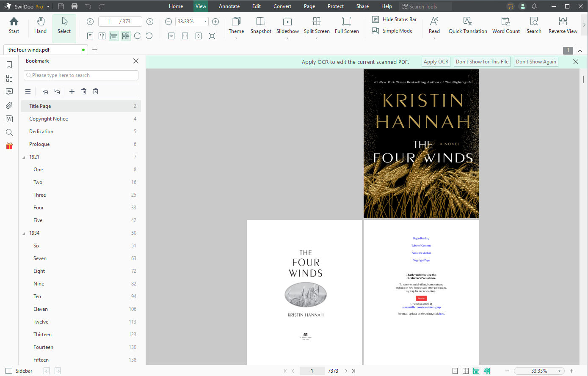
Task: Expand all bookmarks in the panel
Action: point(45,91)
